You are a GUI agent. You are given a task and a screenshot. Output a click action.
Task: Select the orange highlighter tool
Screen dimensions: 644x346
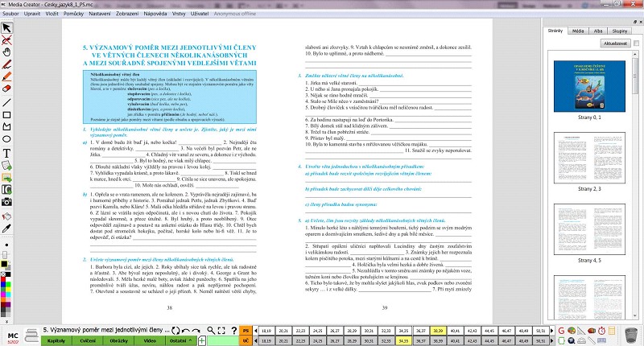point(6,76)
